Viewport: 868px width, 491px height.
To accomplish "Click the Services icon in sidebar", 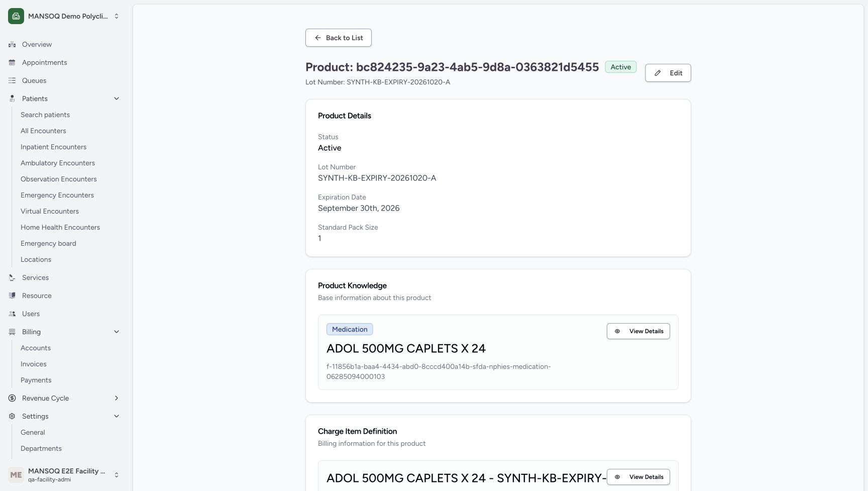I will coord(12,277).
